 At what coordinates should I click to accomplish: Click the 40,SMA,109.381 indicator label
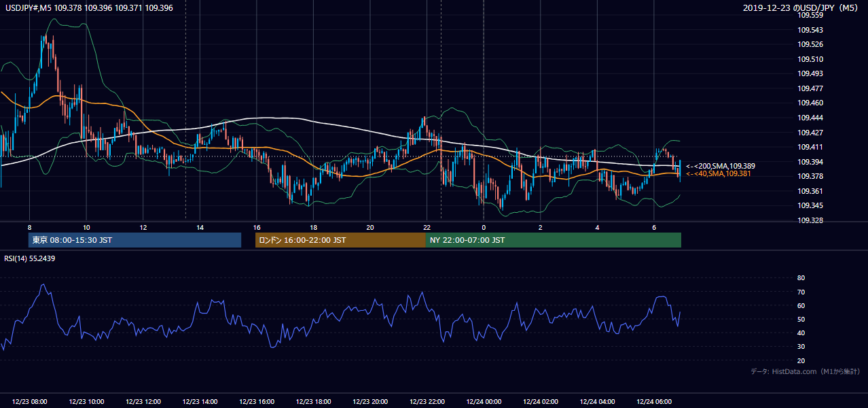click(x=719, y=174)
